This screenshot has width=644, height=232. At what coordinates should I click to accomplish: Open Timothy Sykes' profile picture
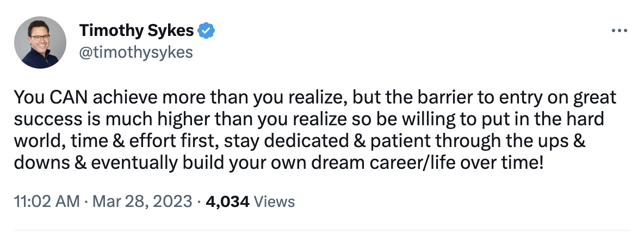point(40,41)
